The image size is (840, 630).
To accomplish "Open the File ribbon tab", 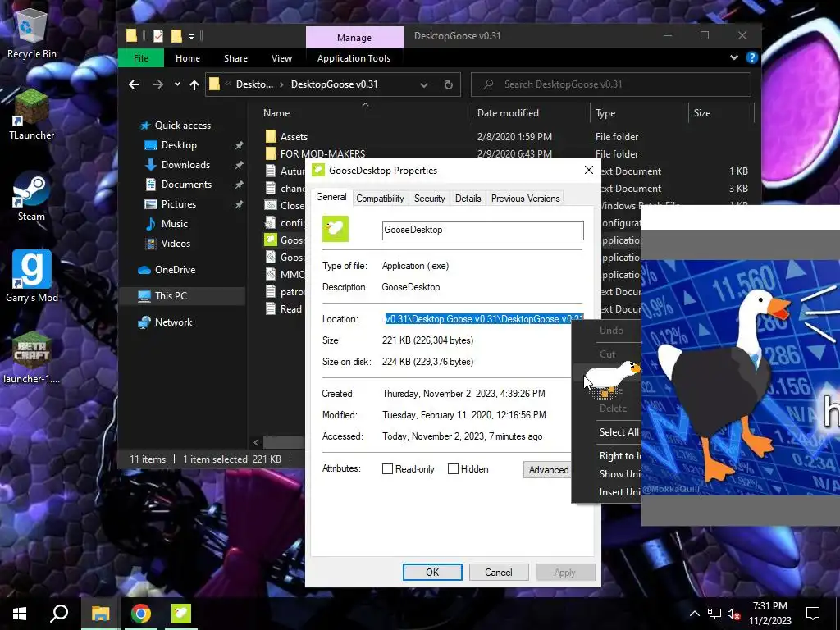I will tap(141, 58).
